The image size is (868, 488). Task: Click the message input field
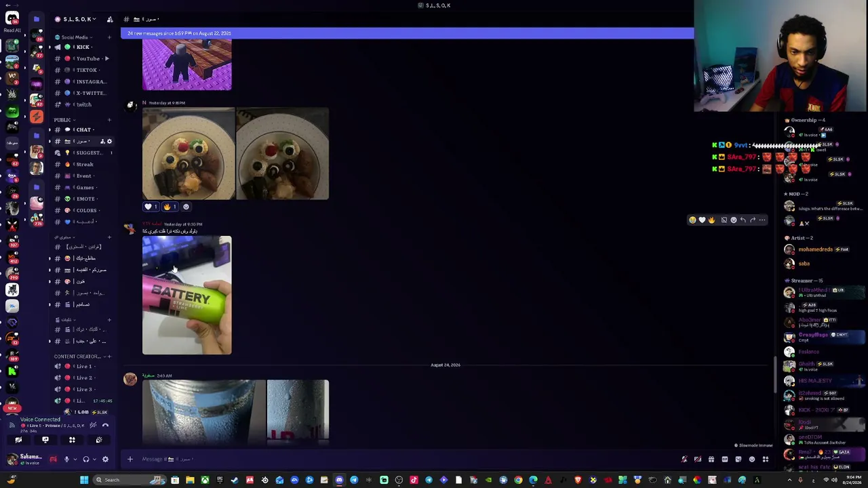(407, 459)
